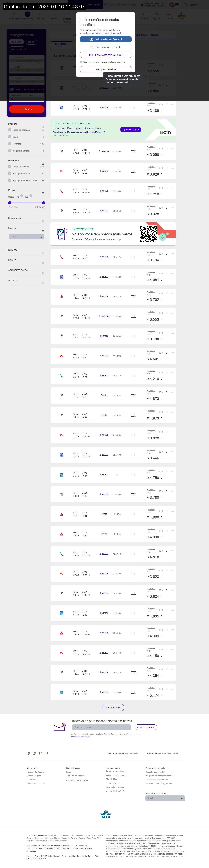Expand the Duração filter section
This screenshot has height=868, width=209.
(x=43, y=253)
